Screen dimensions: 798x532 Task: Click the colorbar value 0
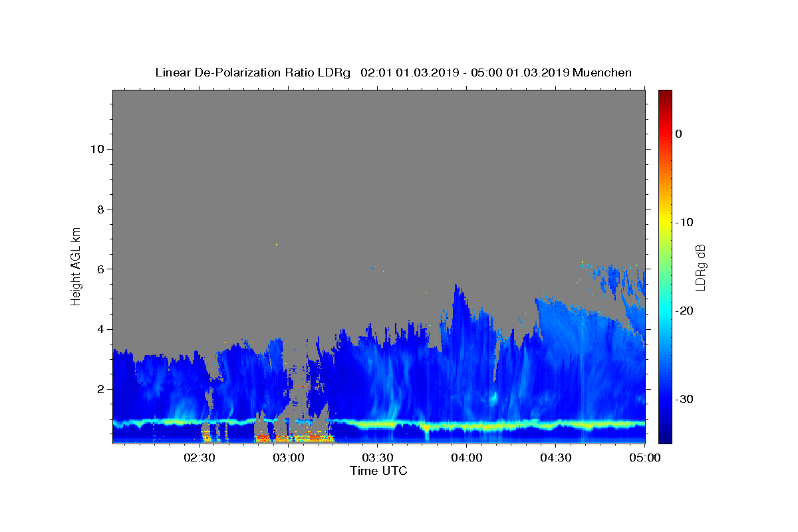coord(679,134)
